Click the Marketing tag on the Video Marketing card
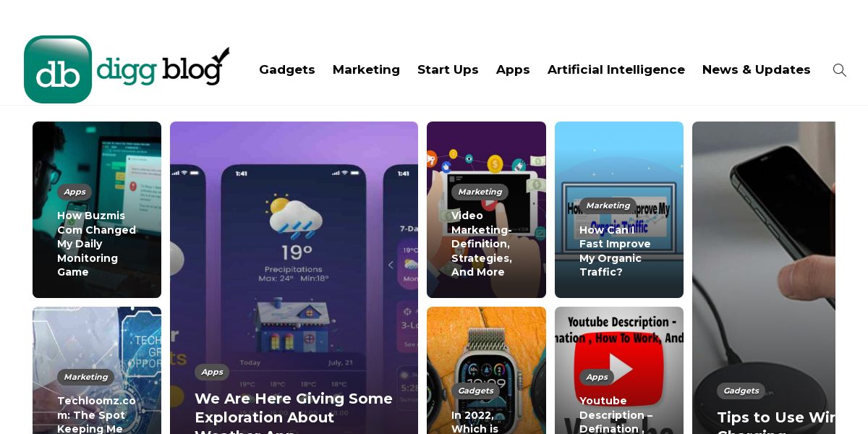Image resolution: width=868 pixels, height=434 pixels. coord(480,192)
